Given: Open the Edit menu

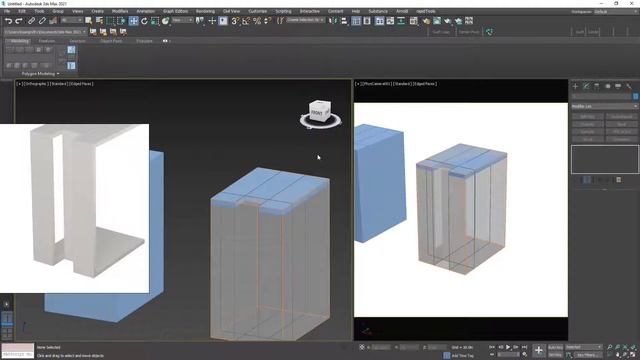Looking at the screenshot, I should (22, 11).
